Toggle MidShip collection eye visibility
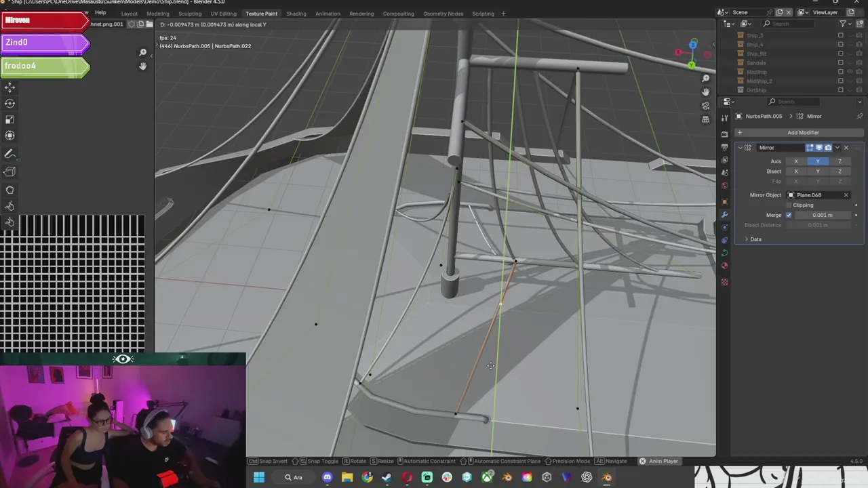868x488 pixels. (850, 72)
